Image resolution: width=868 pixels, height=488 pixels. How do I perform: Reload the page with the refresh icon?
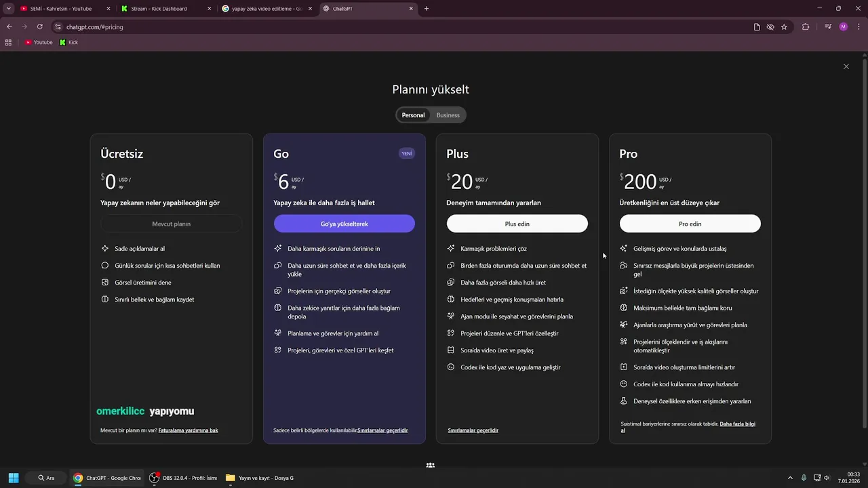[x=40, y=27]
